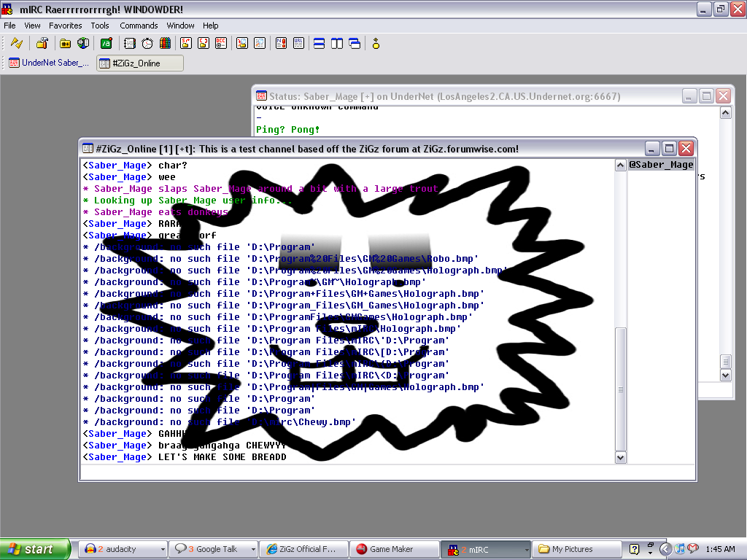Open the Colors icon in toolbar
Screen dimensions: 747x560
click(165, 43)
